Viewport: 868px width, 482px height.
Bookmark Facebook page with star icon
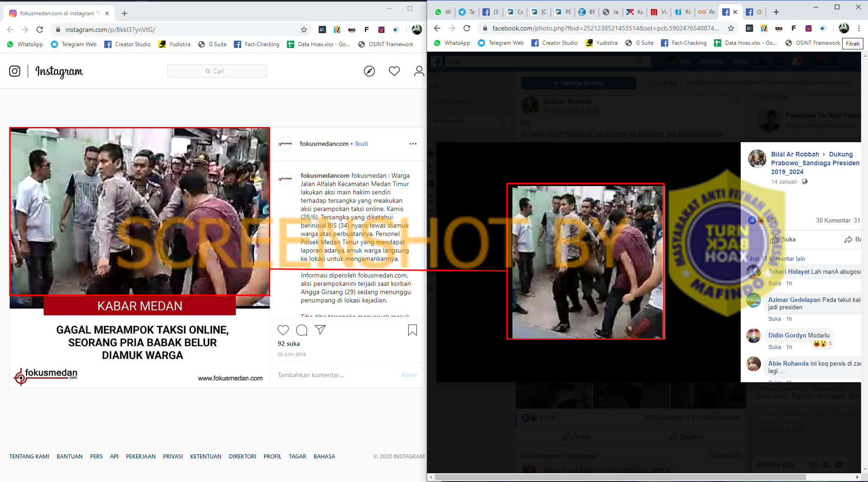[731, 28]
